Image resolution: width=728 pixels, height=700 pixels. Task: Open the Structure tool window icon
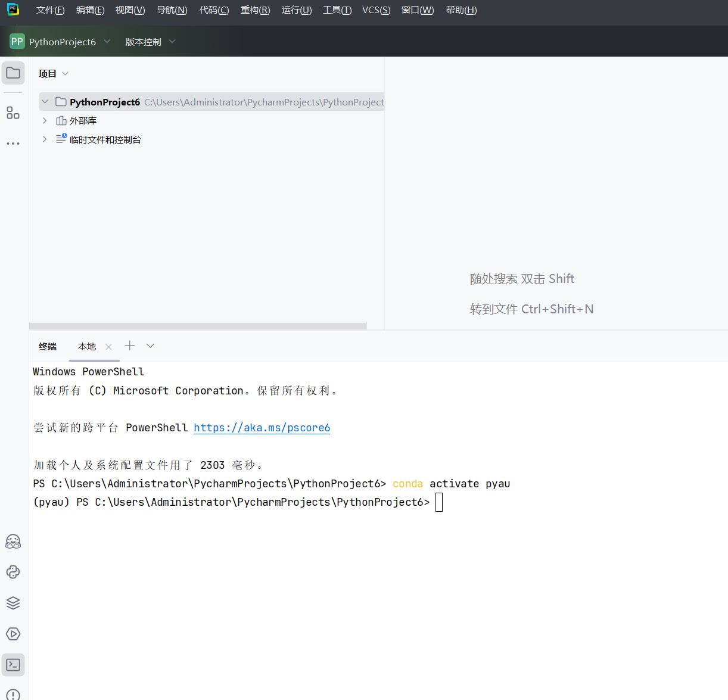tap(13, 113)
